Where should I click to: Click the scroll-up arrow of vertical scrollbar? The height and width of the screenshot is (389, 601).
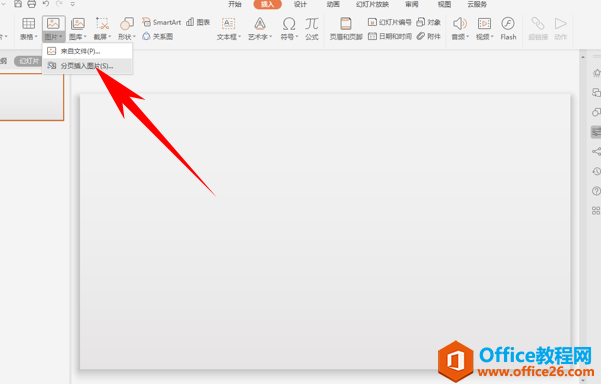(583, 57)
